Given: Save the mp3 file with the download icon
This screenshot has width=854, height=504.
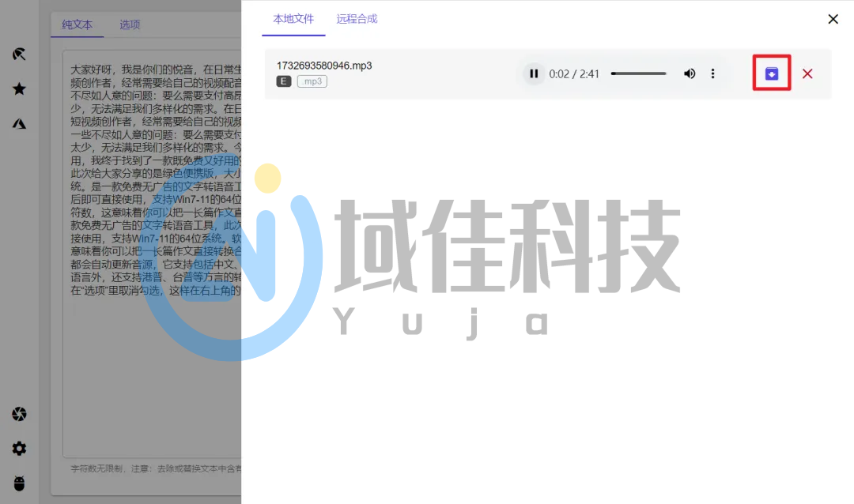Looking at the screenshot, I should coord(771,73).
